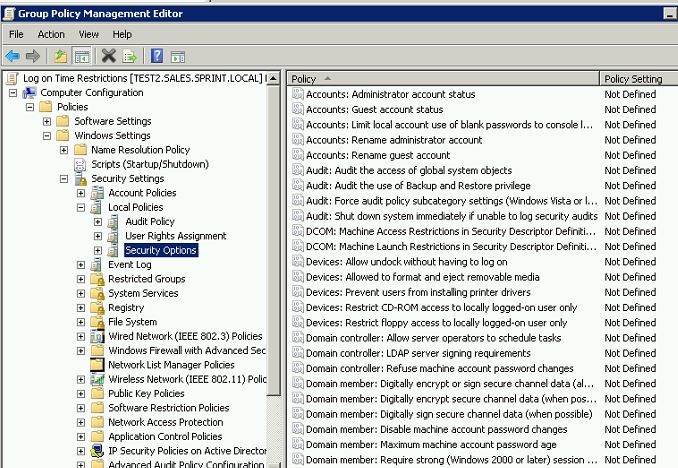Screen dimensions: 678x468
Task: Open the View menu
Action: tap(89, 34)
